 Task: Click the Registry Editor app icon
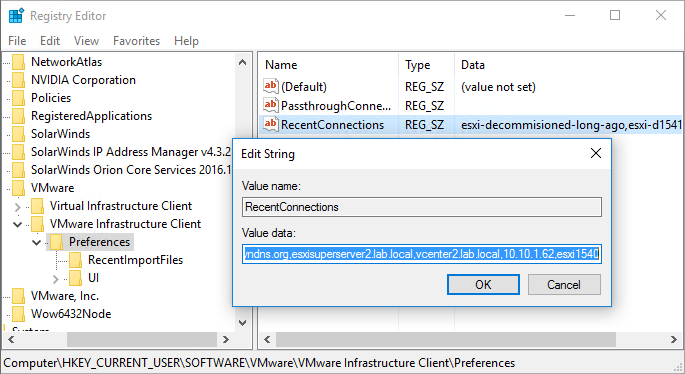pyautogui.click(x=16, y=16)
